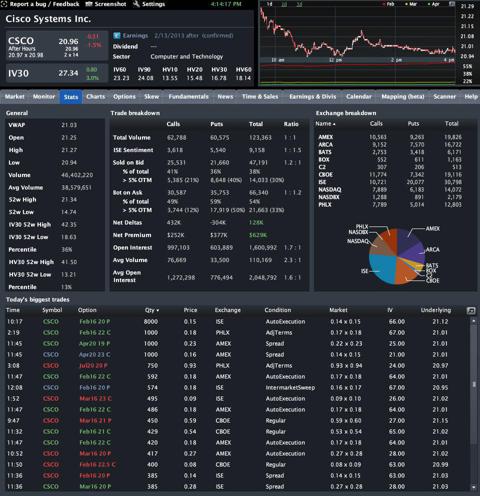This screenshot has width=480, height=496.
Task: Click the Screenshot camera icon
Action: tap(89, 4)
